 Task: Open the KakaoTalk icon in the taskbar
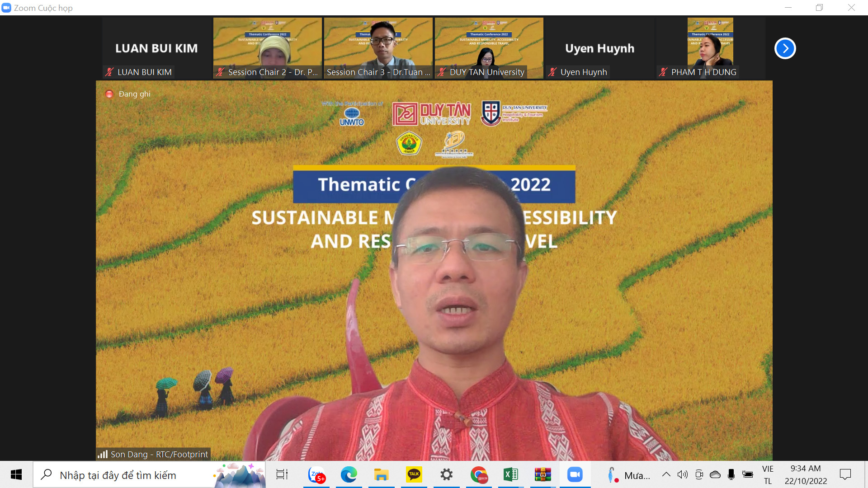(414, 474)
